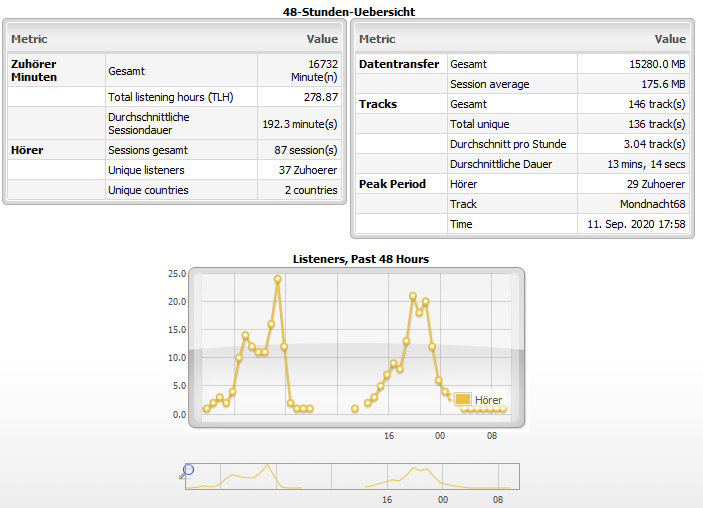Click the 16 axis label under main chart
703x508 pixels.
tap(389, 436)
